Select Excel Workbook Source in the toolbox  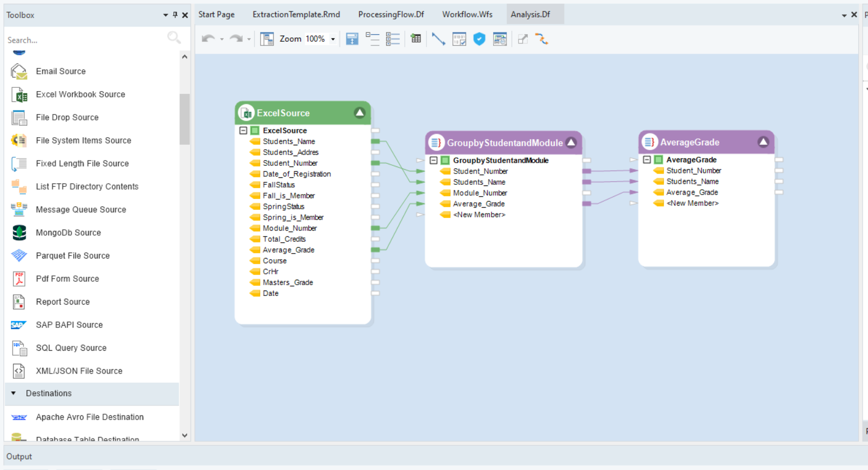coord(80,94)
